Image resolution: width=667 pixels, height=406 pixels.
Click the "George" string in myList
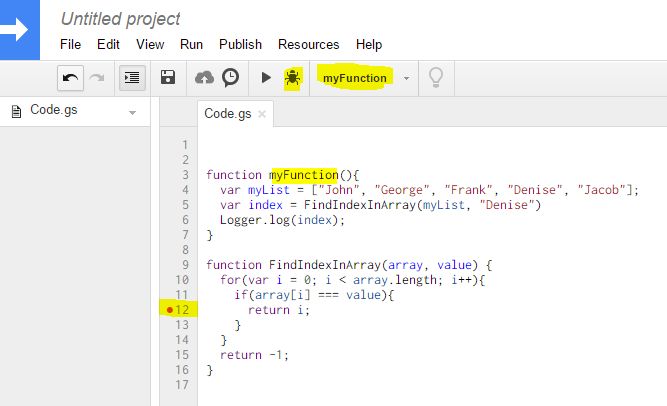point(402,190)
